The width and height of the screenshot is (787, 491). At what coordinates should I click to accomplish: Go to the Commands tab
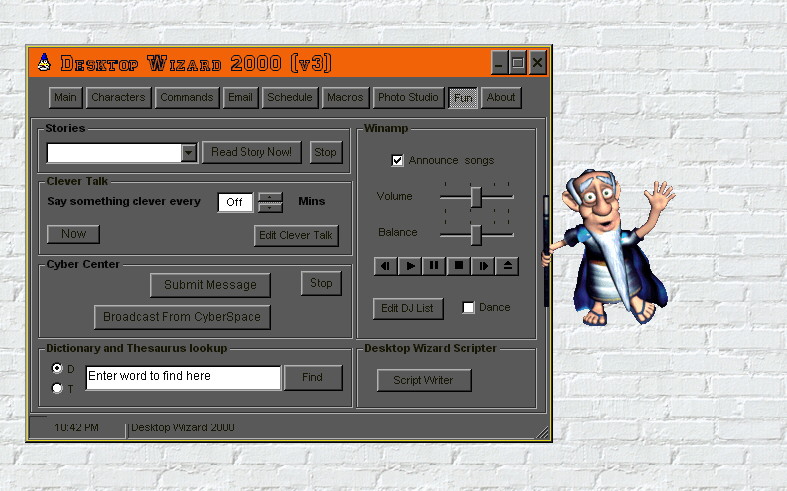187,97
